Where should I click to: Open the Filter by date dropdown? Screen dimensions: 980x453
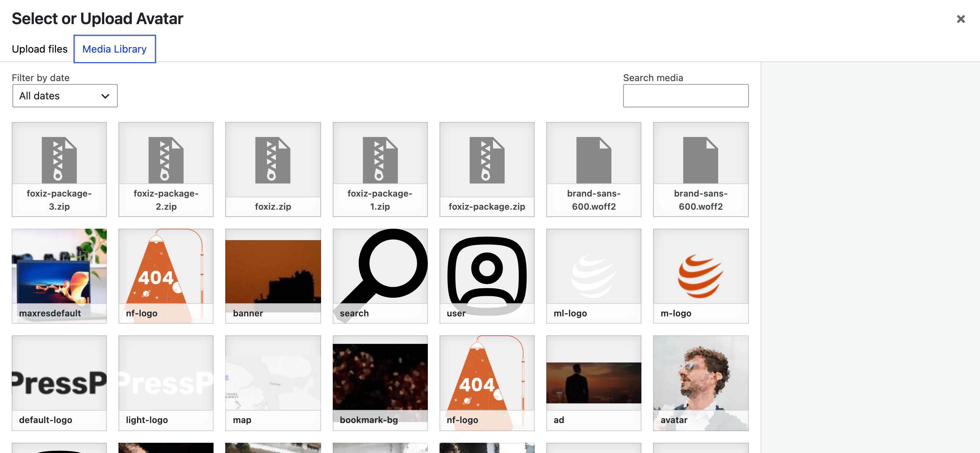coord(65,96)
